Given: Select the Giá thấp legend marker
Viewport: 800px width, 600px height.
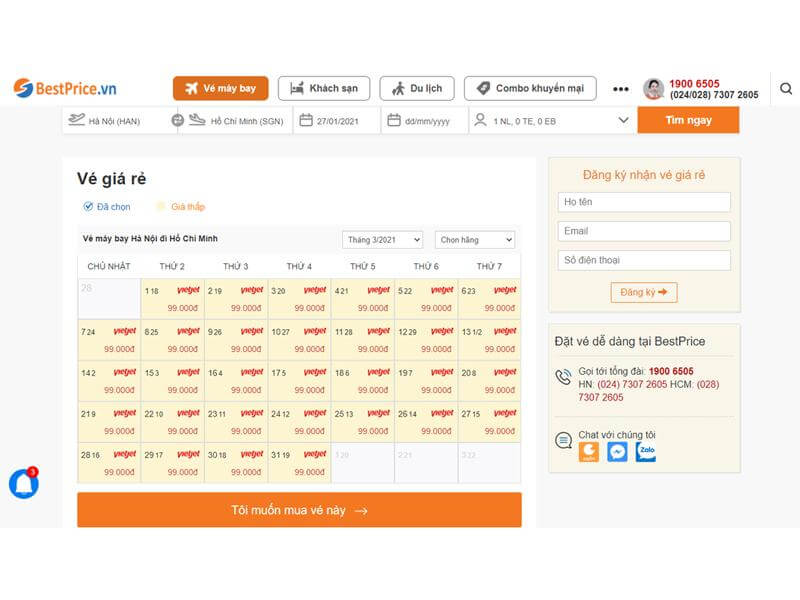Looking at the screenshot, I should (x=160, y=207).
